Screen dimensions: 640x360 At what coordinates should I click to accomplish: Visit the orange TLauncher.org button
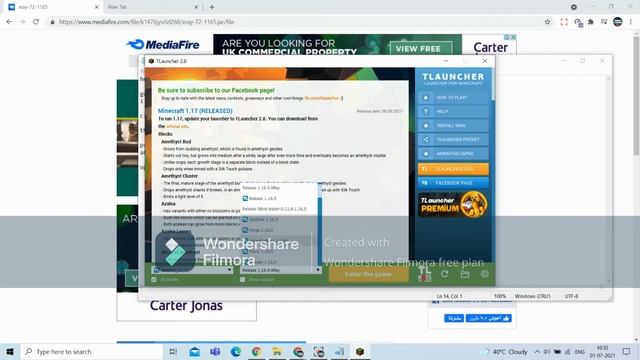point(453,169)
